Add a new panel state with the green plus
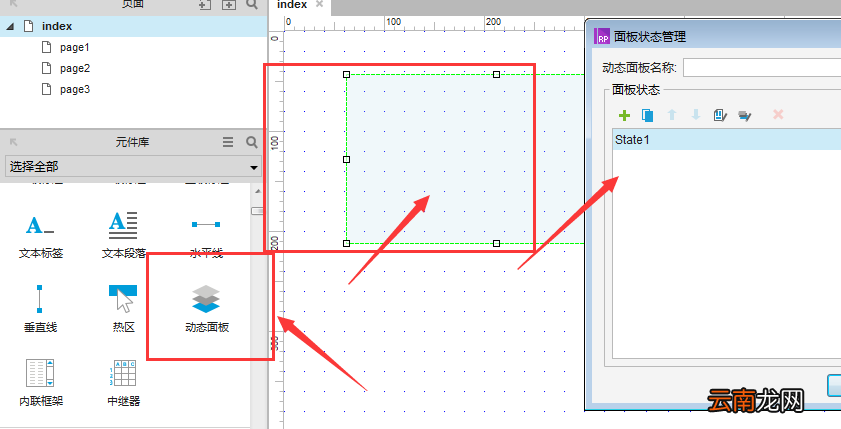The image size is (841, 429). [x=624, y=115]
